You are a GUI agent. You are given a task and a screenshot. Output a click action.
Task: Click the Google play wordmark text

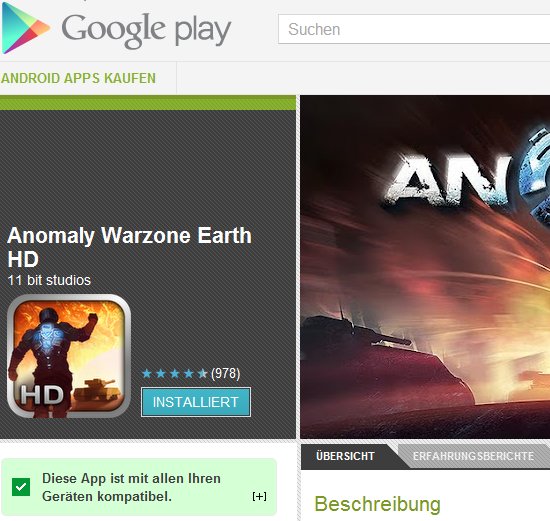146,30
